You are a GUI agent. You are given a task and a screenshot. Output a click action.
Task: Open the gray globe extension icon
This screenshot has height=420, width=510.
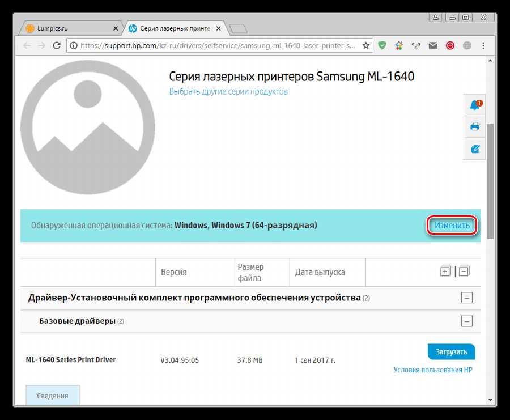[x=467, y=45]
